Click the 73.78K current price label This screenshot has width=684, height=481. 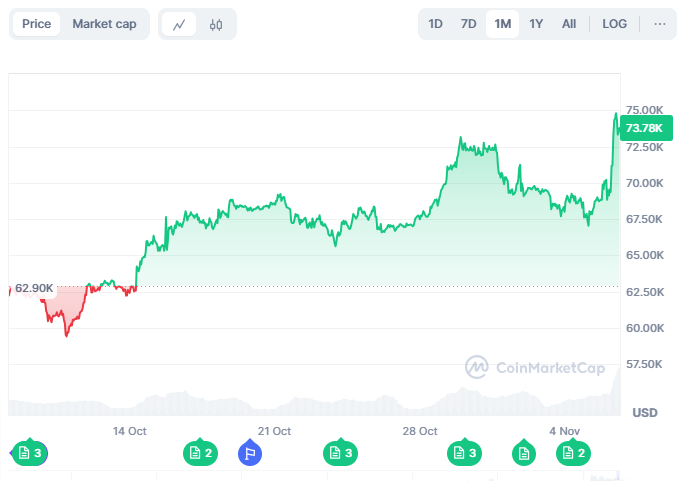646,128
